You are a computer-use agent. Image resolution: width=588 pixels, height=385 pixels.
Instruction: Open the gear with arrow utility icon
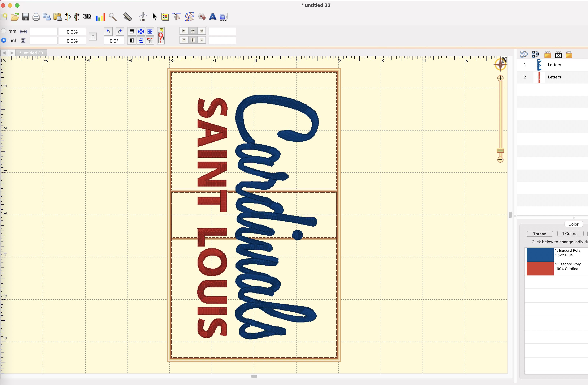202,17
